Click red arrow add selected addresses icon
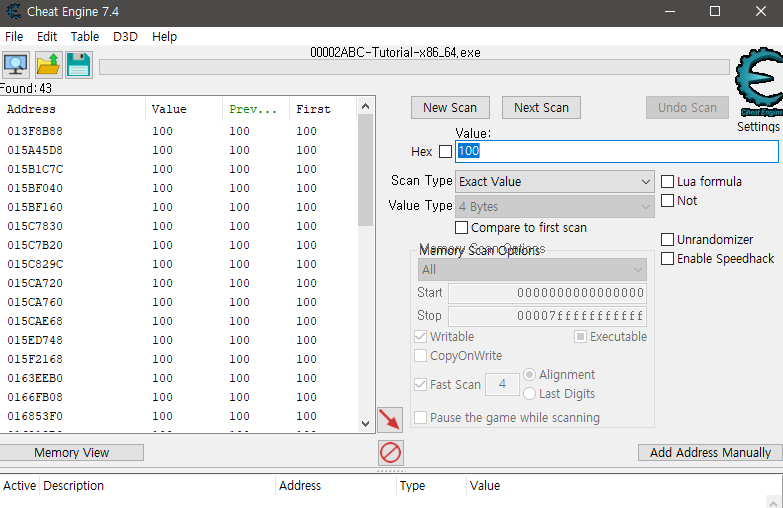 pos(390,420)
